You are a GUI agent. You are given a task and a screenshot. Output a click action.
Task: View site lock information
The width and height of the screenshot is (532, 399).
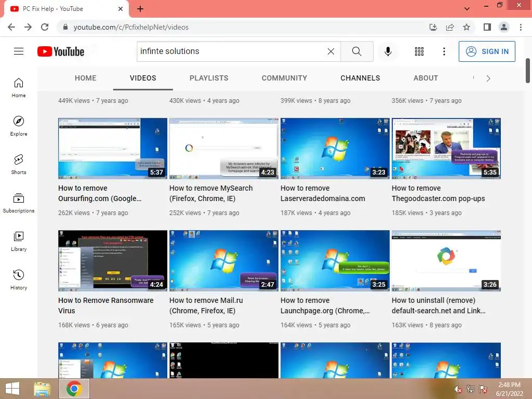[65, 27]
